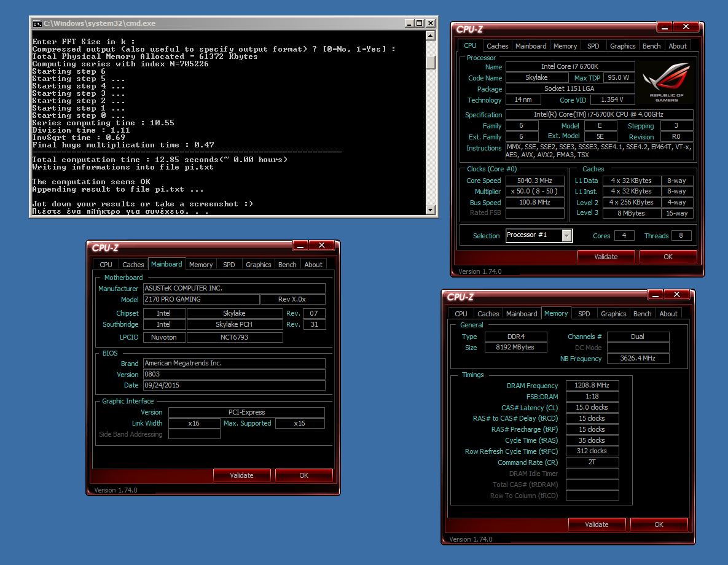Click the cmd window scrollbar thumb
Screen dimensions: 728x565
coord(431,62)
